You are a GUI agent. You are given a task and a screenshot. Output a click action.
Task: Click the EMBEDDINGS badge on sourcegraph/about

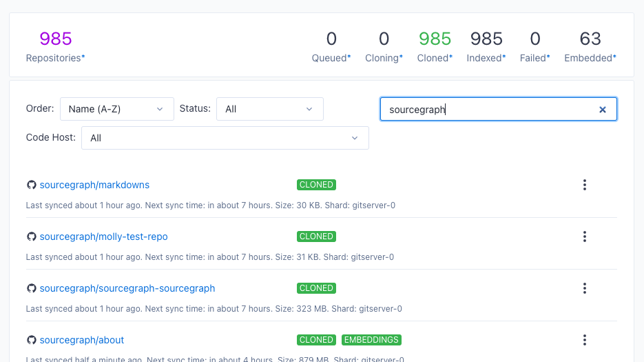371,340
